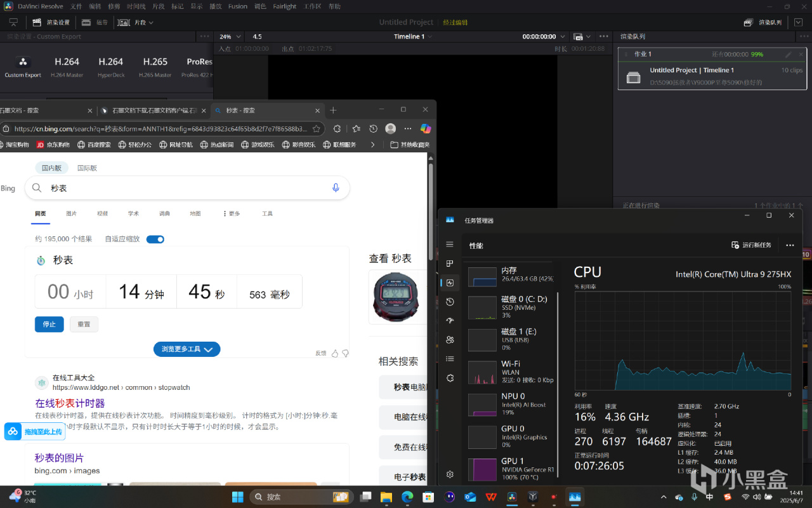
Task: Open Render Settings (渲染设置) panel in Resolve
Action: click(x=51, y=22)
